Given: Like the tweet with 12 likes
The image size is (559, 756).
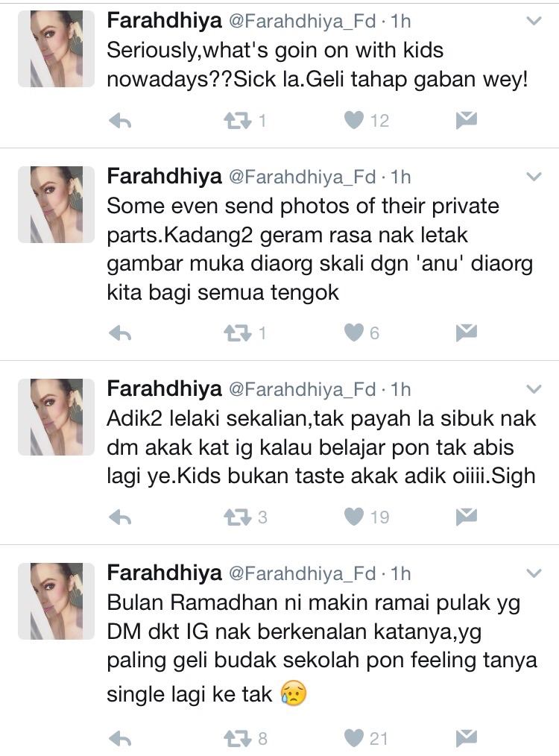Looking at the screenshot, I should pos(354,120).
